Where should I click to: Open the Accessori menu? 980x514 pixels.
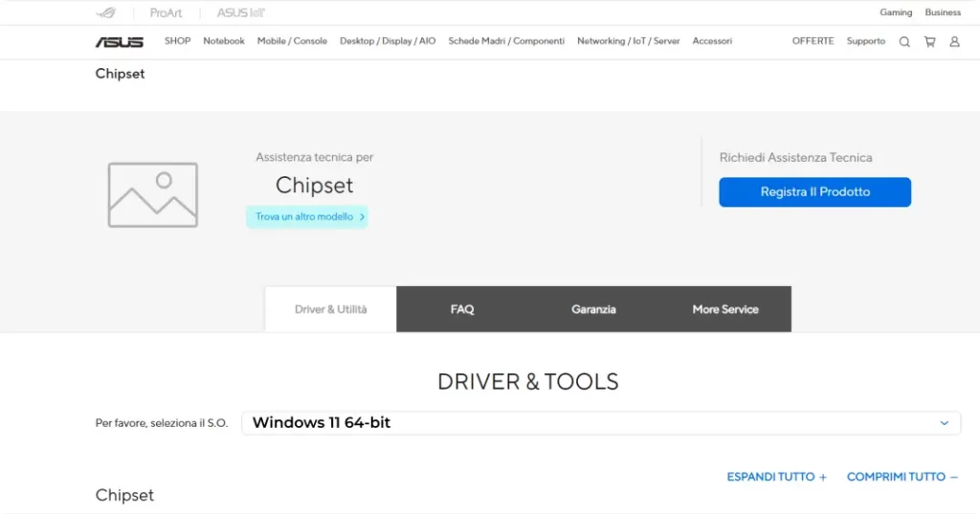712,41
